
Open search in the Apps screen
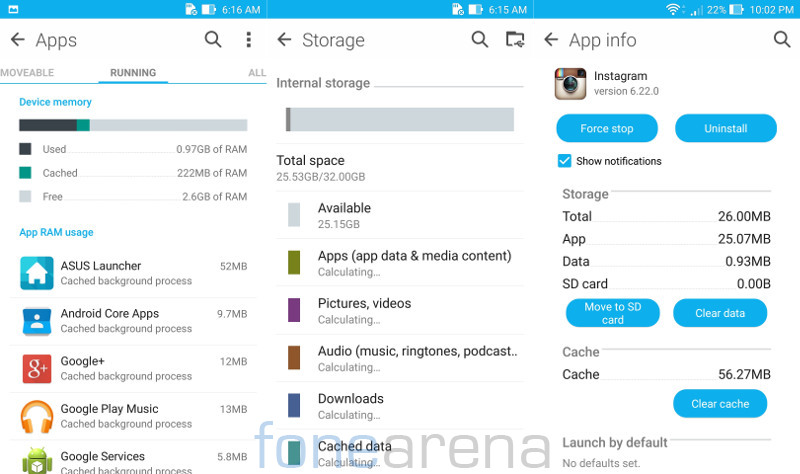(213, 39)
